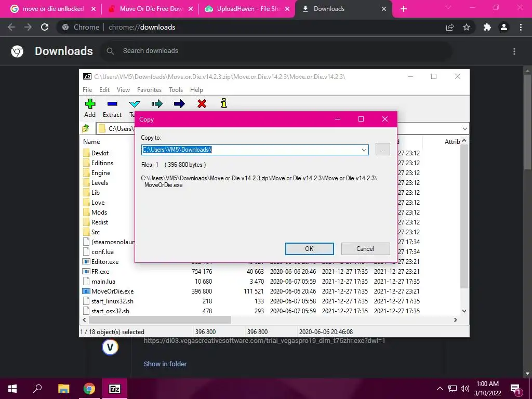Screen dimensions: 532x399
Task: Open the Favorites menu in 7-Zip
Action: pos(149,89)
